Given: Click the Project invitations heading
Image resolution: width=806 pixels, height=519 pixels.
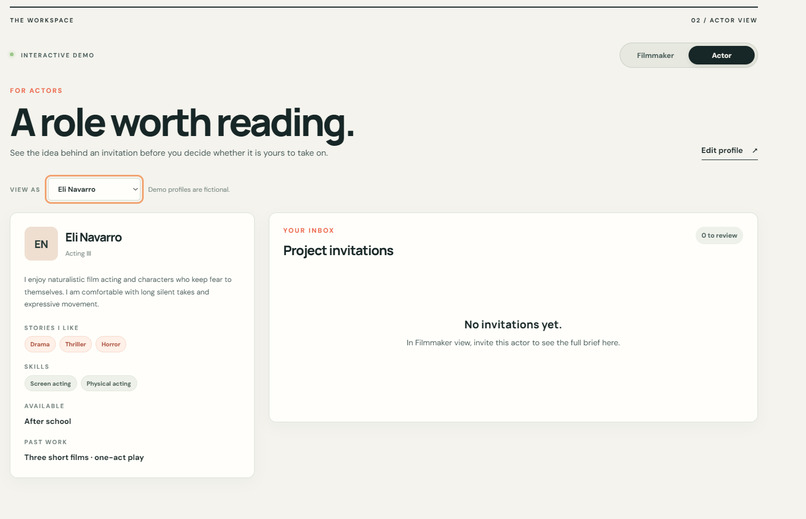Looking at the screenshot, I should (x=338, y=251).
